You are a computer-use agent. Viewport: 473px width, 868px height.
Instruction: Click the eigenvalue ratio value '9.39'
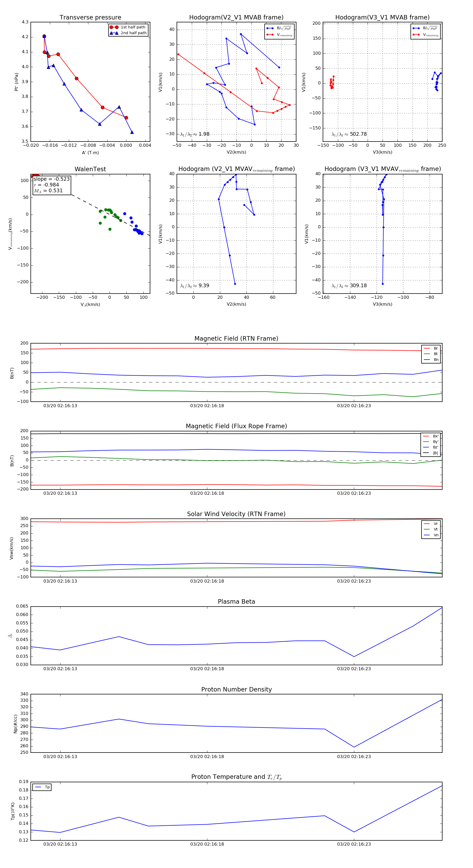pyautogui.click(x=204, y=286)
